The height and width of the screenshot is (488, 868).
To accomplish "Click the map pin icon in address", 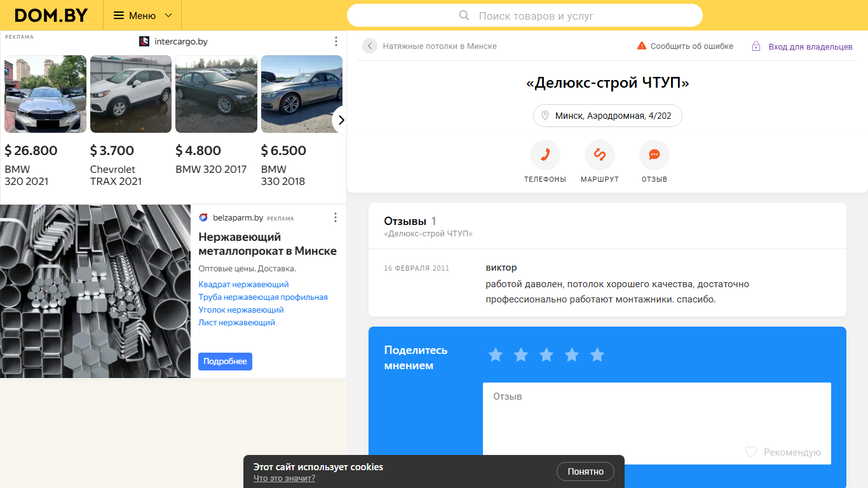I will click(545, 116).
